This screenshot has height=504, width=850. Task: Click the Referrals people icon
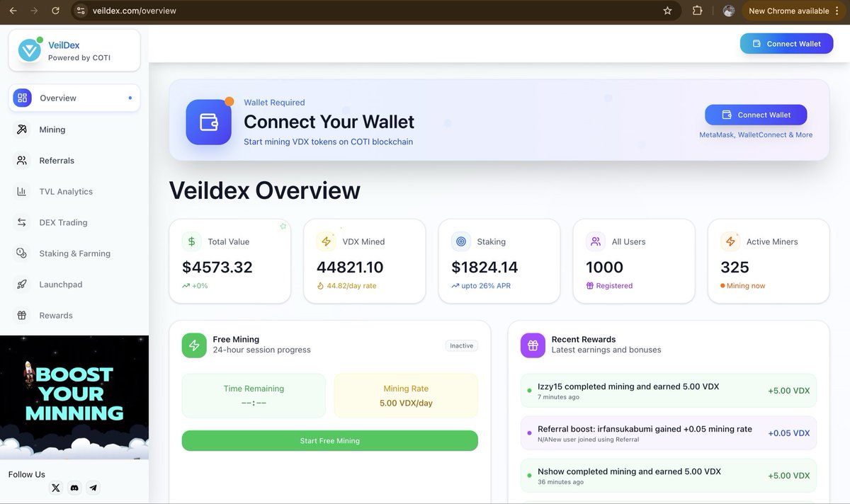[22, 161]
